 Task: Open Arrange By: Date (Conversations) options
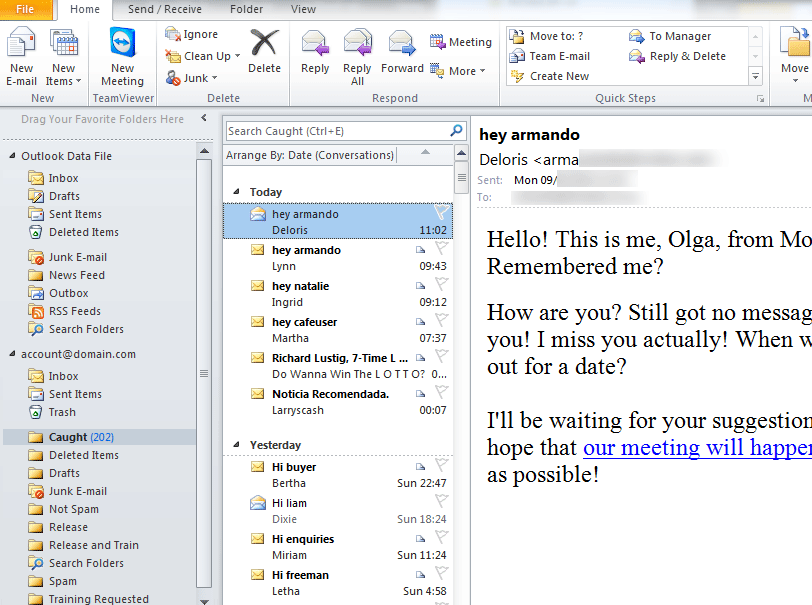(310, 155)
